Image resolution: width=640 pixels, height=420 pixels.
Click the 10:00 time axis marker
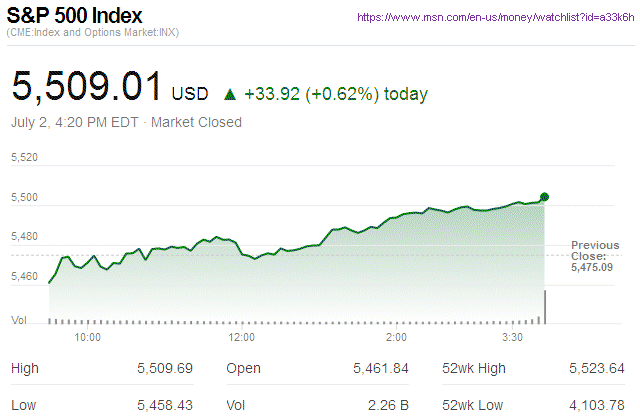(88, 338)
